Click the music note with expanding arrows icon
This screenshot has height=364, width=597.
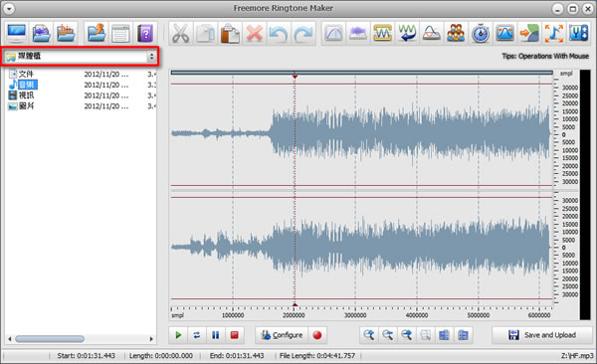pyautogui.click(x=554, y=34)
